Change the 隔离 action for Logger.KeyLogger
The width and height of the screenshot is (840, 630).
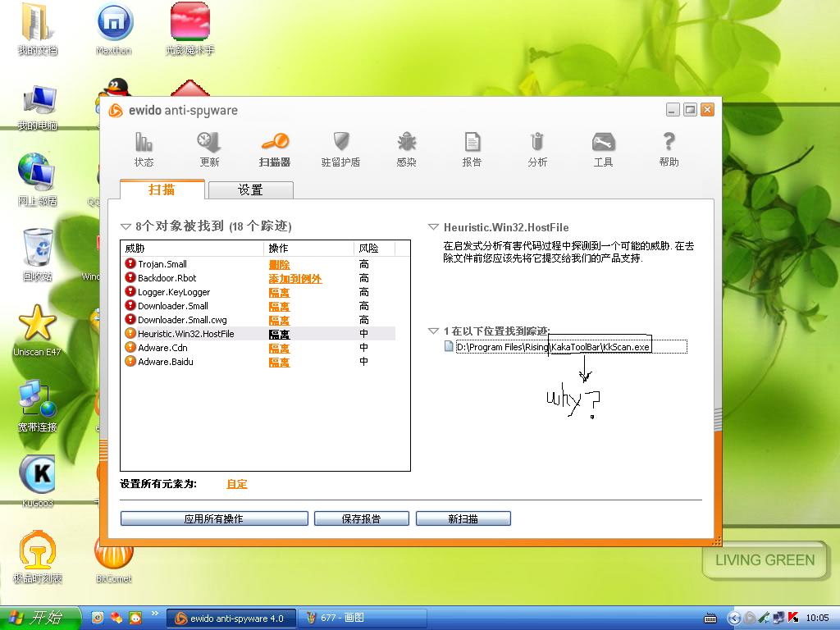coord(279,293)
